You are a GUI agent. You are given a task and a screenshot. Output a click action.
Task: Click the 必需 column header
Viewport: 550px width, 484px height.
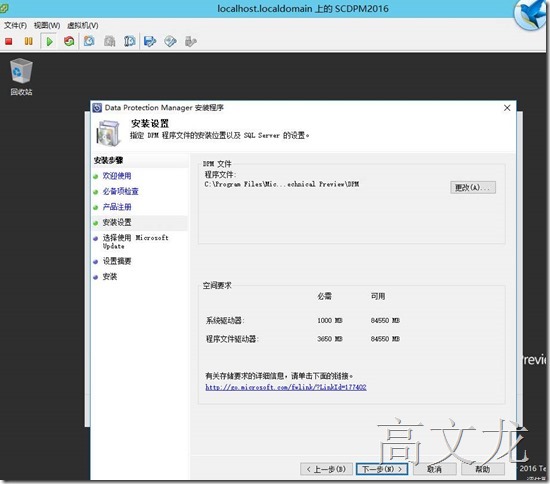click(324, 296)
